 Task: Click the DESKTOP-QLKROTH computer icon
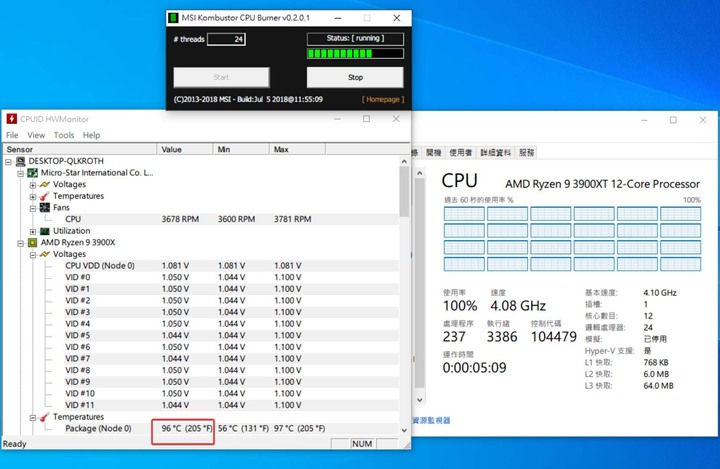tap(20, 161)
